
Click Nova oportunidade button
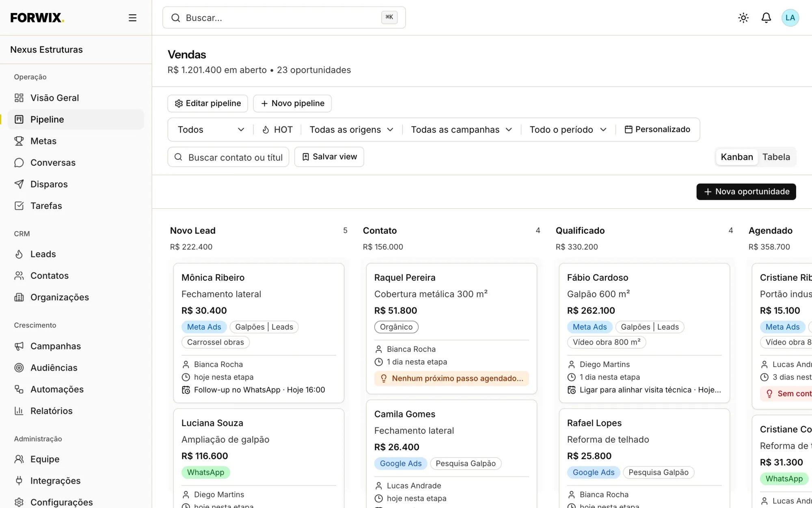click(746, 192)
